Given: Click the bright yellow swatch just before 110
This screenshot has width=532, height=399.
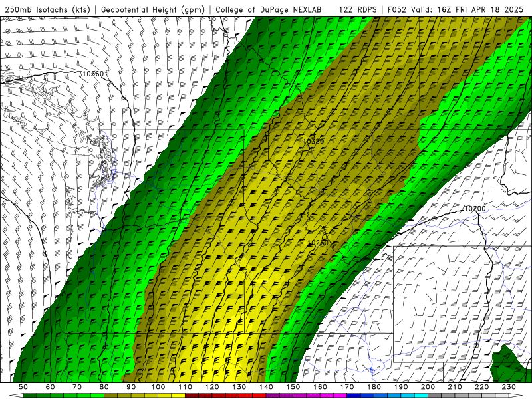Looking at the screenshot, I should tap(178, 395).
